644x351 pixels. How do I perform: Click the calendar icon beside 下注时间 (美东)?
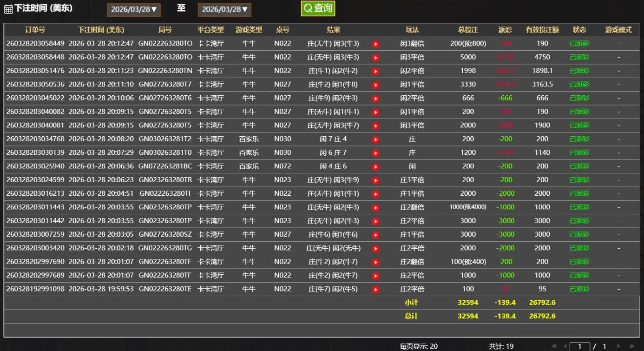(x=8, y=9)
